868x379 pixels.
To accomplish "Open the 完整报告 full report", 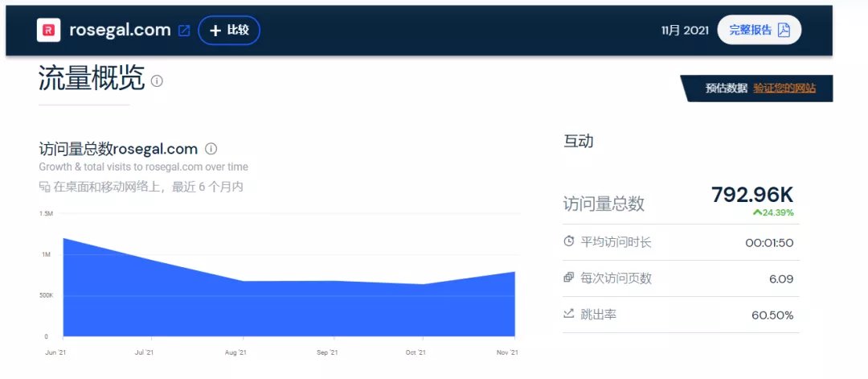I will (x=759, y=30).
